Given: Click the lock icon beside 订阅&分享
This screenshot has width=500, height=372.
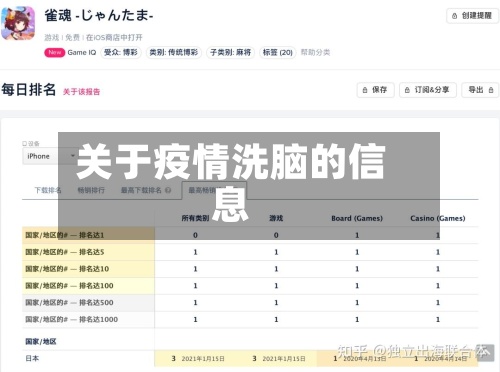Looking at the screenshot, I should (407, 90).
